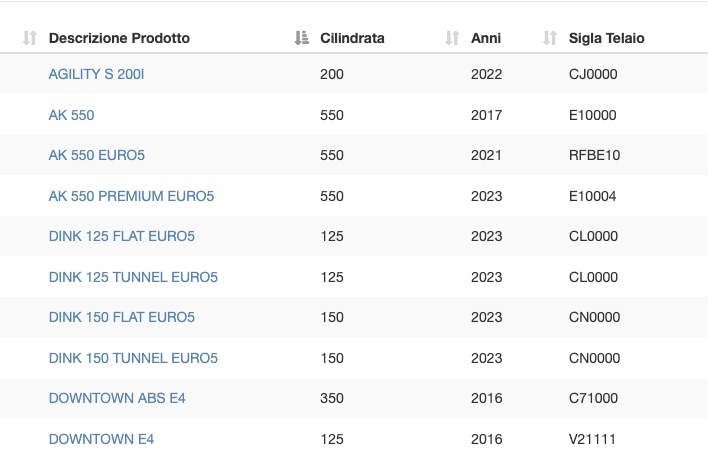Select year 2022 in AGILITY S 200I row
Image resolution: width=708 pixels, height=465 pixels.
click(x=486, y=74)
